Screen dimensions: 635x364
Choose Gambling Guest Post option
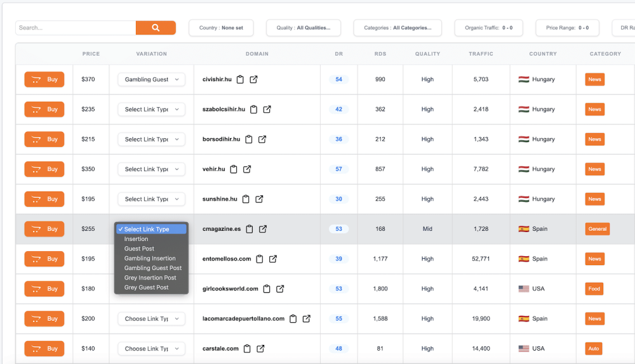pos(153,268)
